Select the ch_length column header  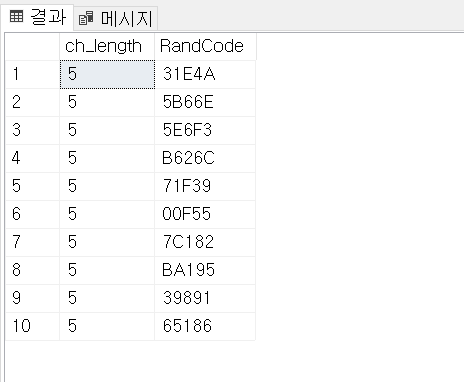[107, 46]
